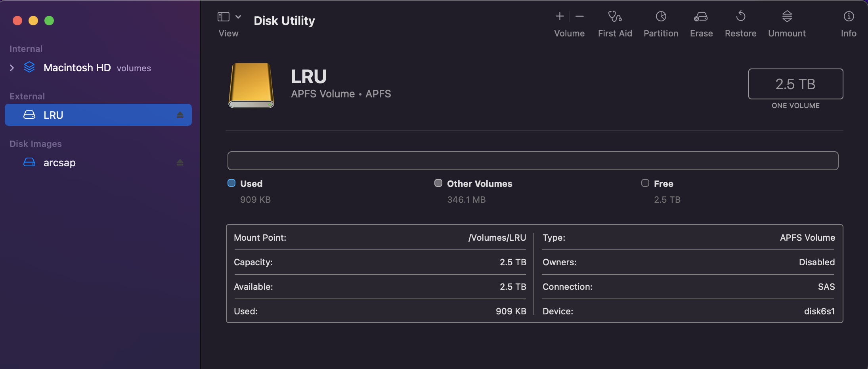
Task: Click the Restore arrow icon
Action: [740, 16]
